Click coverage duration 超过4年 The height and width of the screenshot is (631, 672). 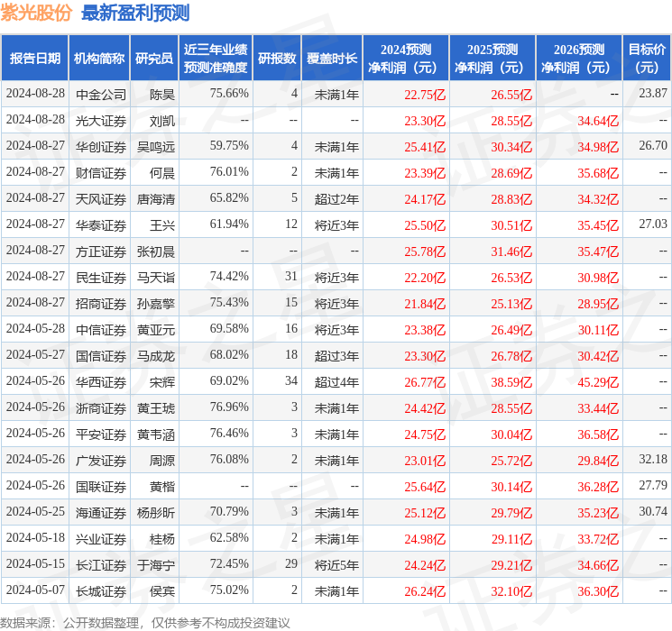coord(336,382)
